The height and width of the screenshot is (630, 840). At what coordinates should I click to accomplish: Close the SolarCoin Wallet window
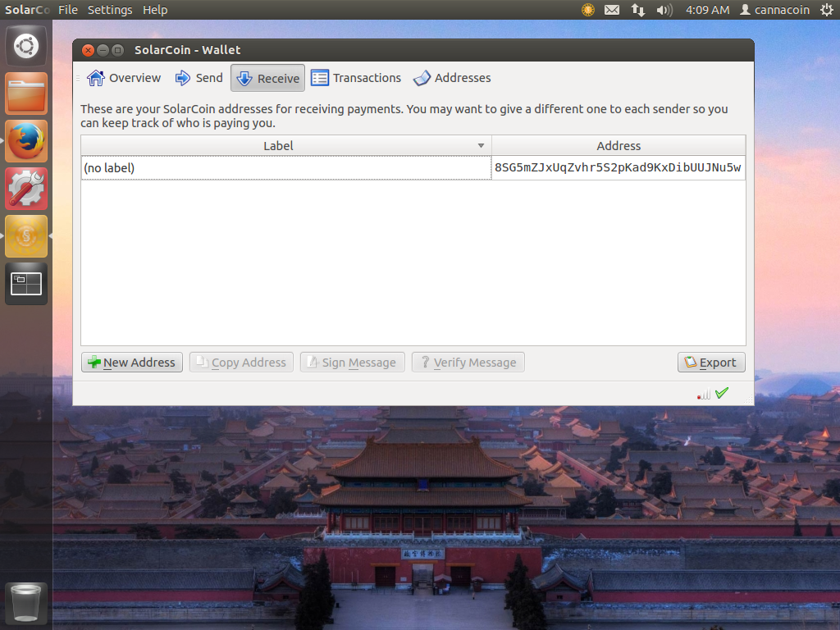[89, 50]
